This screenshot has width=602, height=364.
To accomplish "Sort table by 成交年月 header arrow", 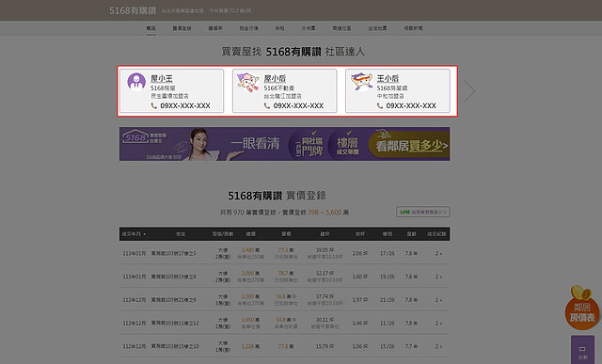I will coord(144,234).
